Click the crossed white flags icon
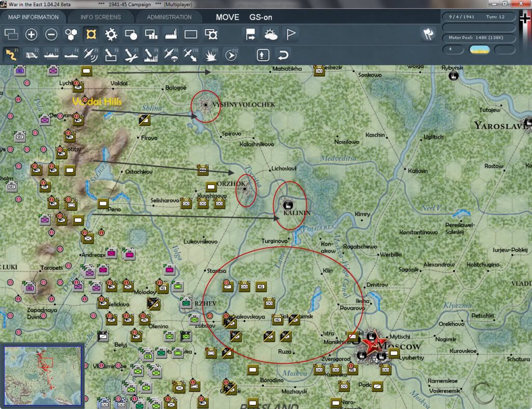532x409 pixels. 428,34
